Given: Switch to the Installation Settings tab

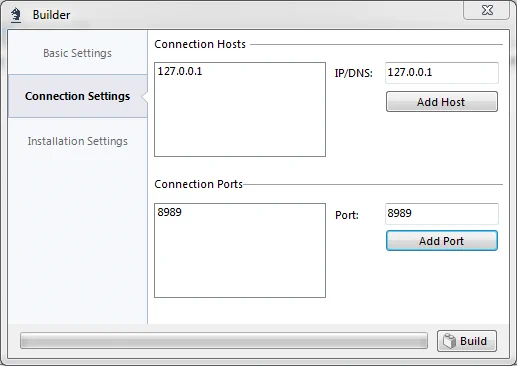Looking at the screenshot, I should (77, 141).
